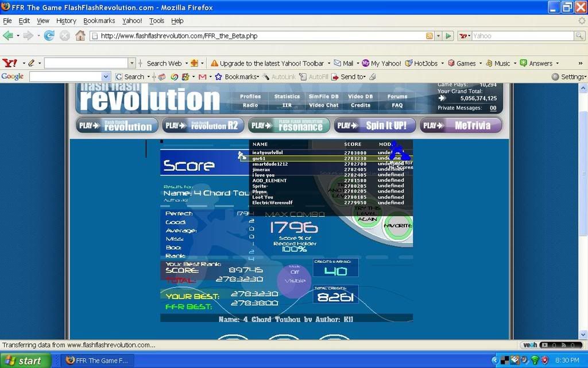Open the Tools menu
Image resolution: width=588 pixels, height=368 pixels.
(156, 21)
